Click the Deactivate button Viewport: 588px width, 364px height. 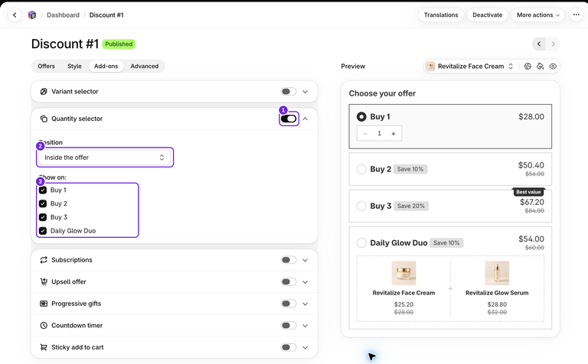(487, 15)
